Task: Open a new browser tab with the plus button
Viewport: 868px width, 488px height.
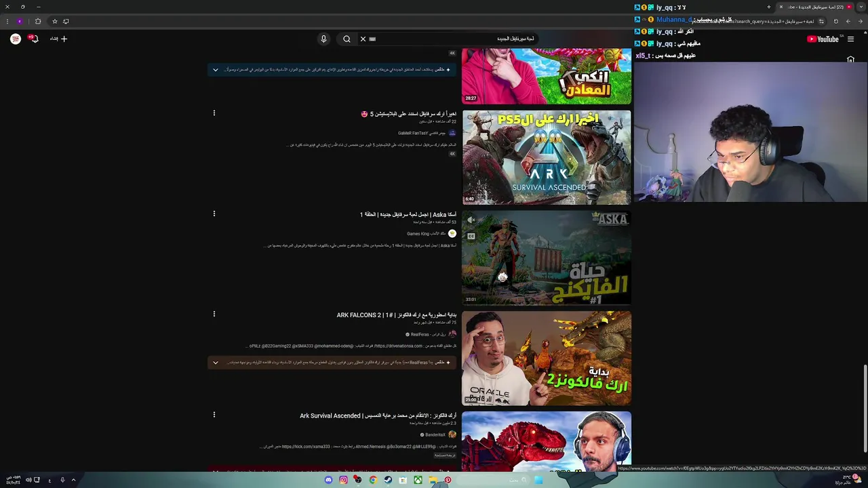Action: 769,7
